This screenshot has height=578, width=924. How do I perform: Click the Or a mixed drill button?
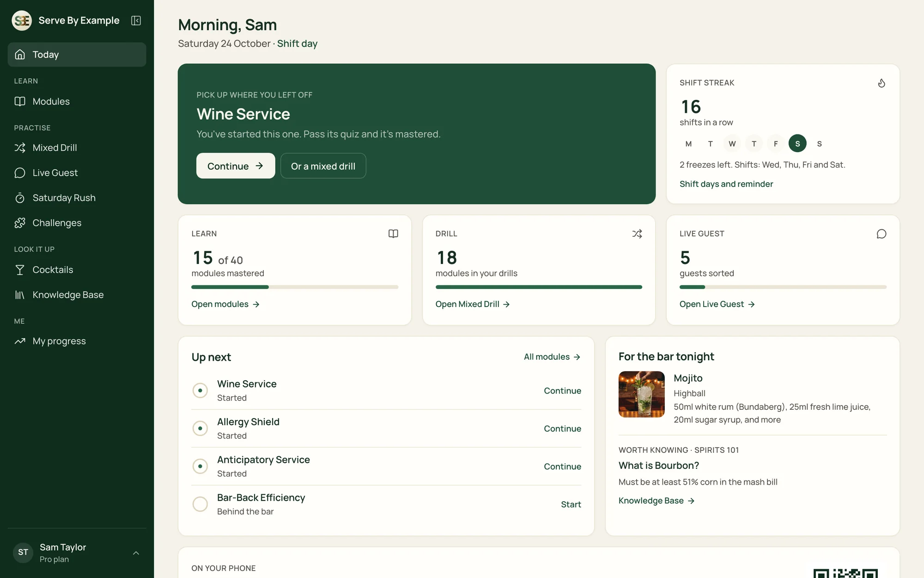(323, 166)
